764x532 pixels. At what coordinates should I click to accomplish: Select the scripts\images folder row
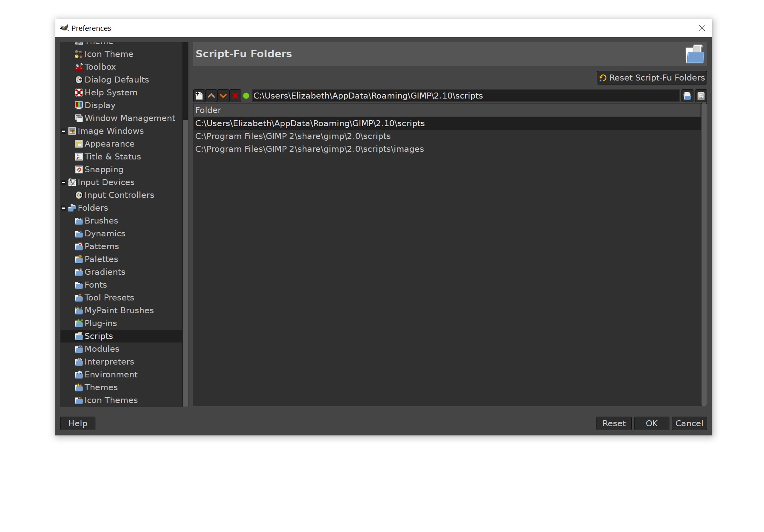click(x=447, y=149)
